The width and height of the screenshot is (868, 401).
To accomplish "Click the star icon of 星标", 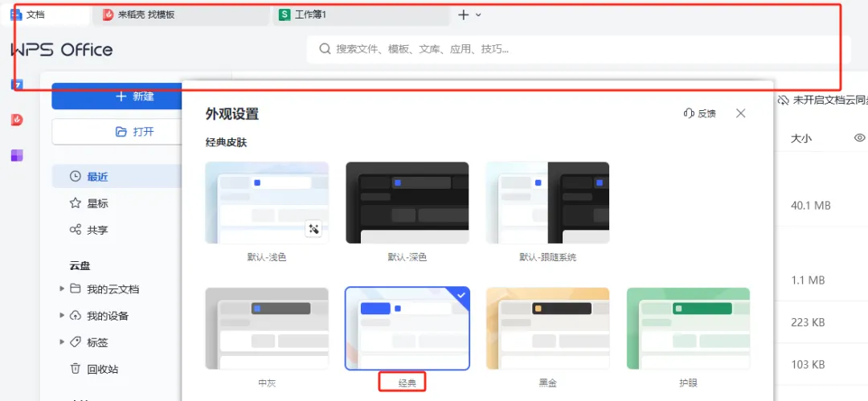I will (x=76, y=203).
